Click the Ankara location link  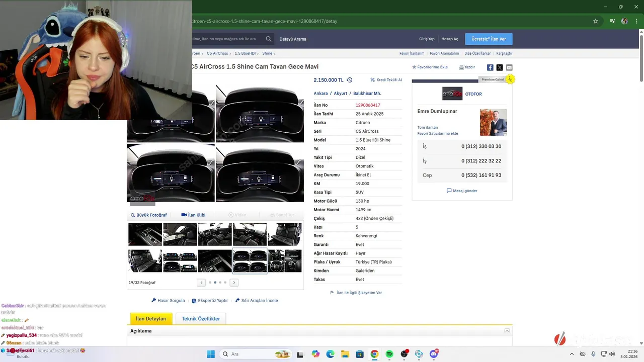tap(320, 94)
